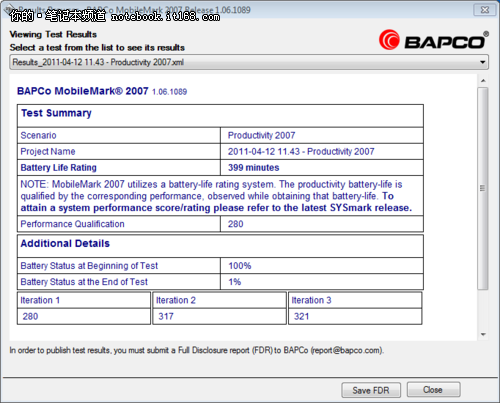
Task: Click the 'Productivity 2007' scenario value
Action: (261, 135)
